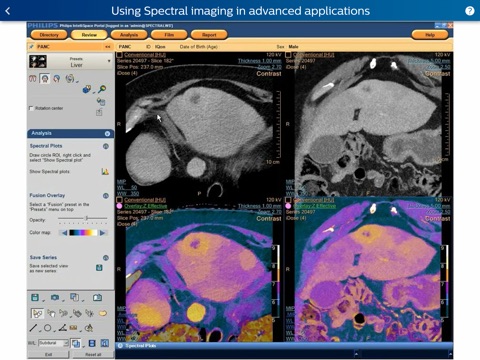Click Overlay Z Effective label in bottom-left view
Viewport: 480px width, 360px height.
point(146,206)
